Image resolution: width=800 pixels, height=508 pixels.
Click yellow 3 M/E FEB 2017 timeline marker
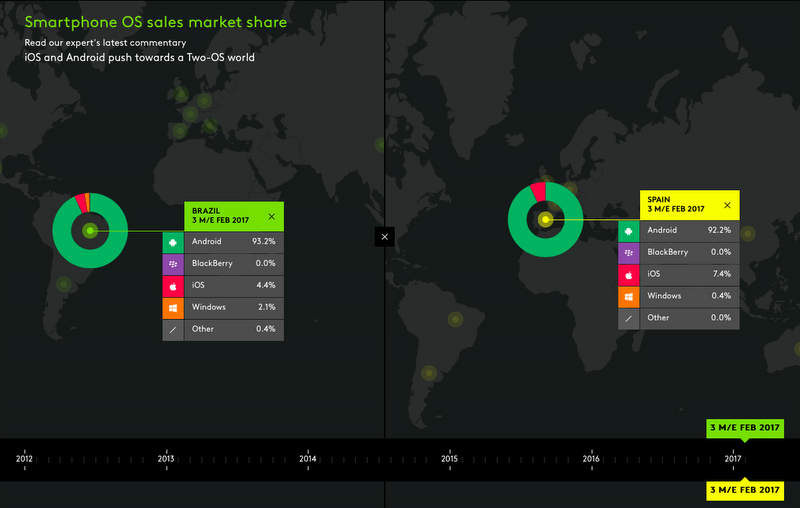[x=745, y=490]
